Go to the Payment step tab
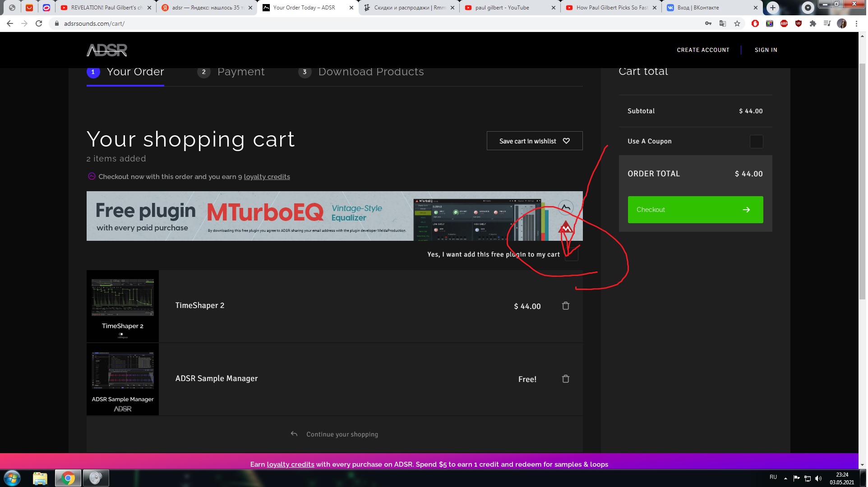Screen dimensions: 868x487 [x=241, y=72]
